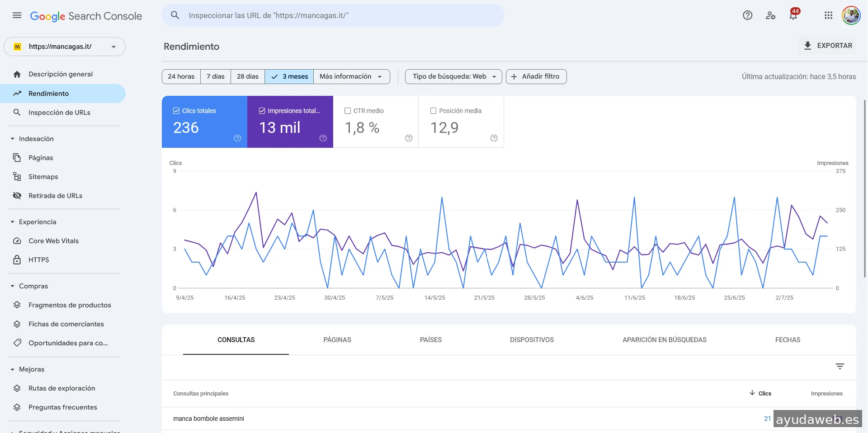
Task: Uncheck the Clics totales metric checkbox
Action: [176, 111]
